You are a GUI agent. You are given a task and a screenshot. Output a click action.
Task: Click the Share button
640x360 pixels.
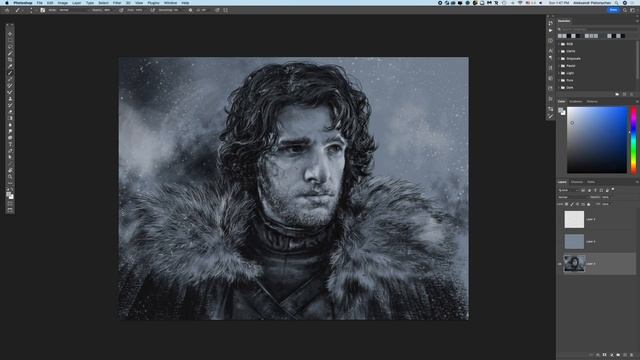coord(613,10)
